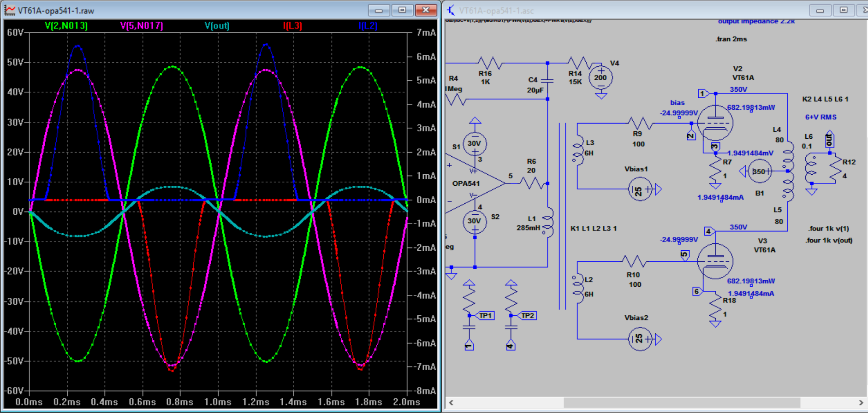Click the .four 1k v(1) directive
Screen dimensions: 868x413
828,229
